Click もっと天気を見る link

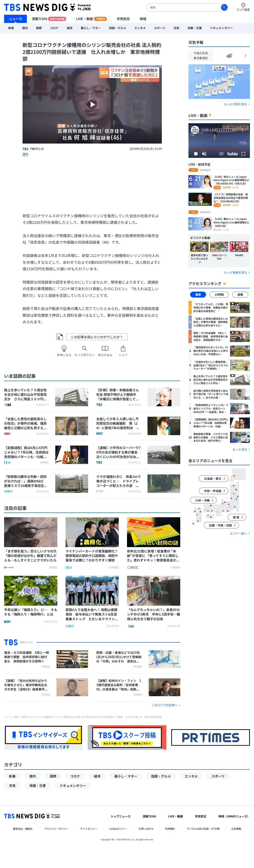click(237, 104)
